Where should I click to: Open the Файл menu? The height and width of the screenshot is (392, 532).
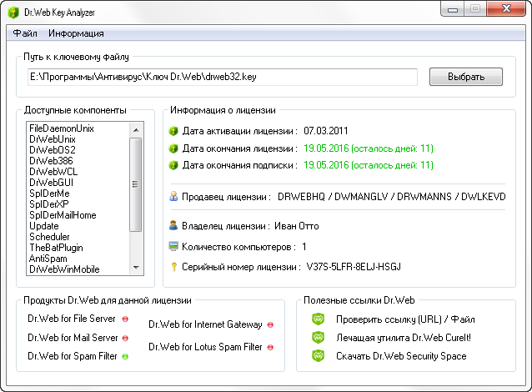point(25,33)
